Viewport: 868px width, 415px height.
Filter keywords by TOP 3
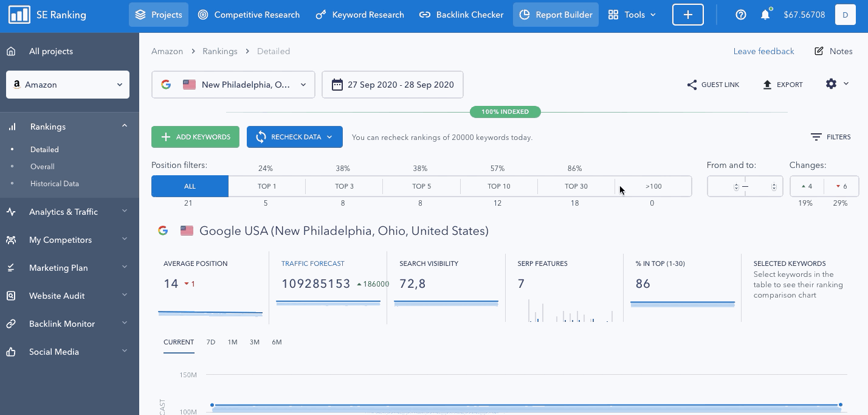pos(344,186)
